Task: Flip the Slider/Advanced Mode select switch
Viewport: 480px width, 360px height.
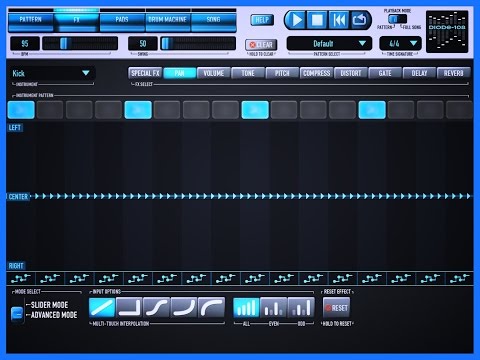Action: (x=17, y=313)
